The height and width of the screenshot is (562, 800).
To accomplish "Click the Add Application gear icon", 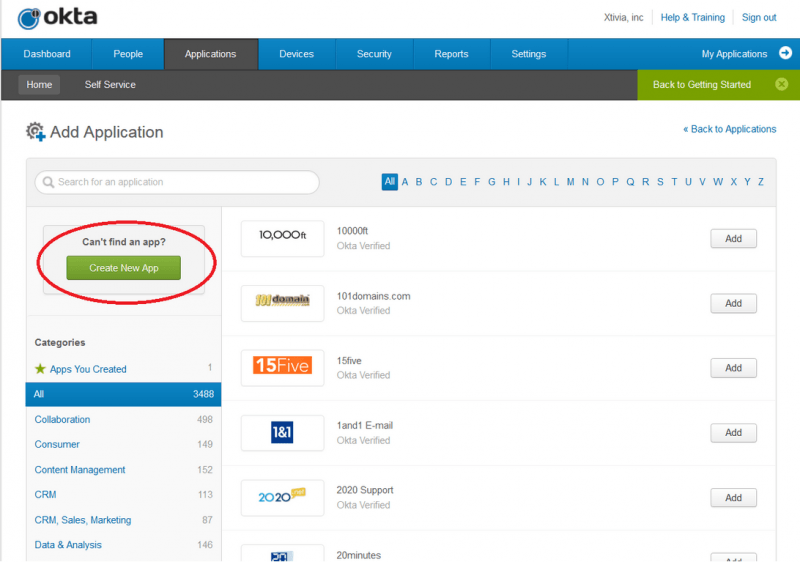I will tap(36, 132).
